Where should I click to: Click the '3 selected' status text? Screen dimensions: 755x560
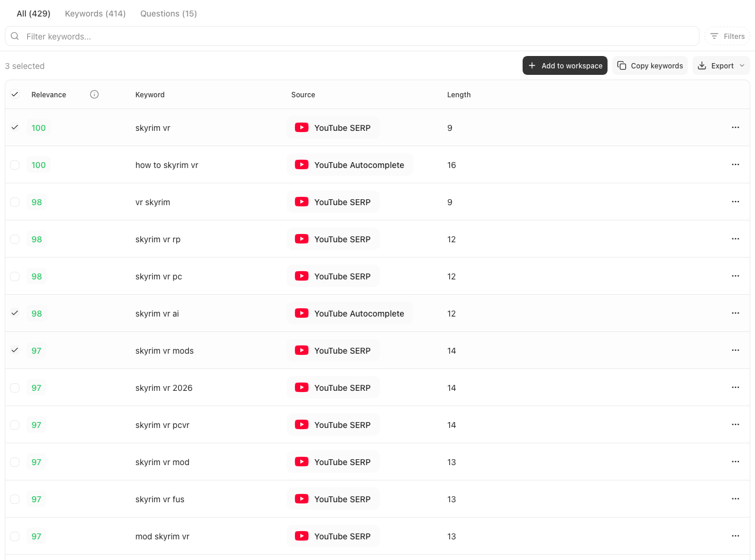click(25, 66)
